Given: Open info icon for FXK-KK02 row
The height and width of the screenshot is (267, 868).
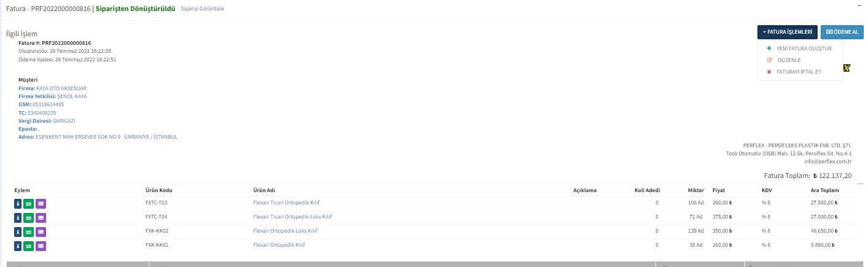Looking at the screenshot, I should (x=18, y=231).
